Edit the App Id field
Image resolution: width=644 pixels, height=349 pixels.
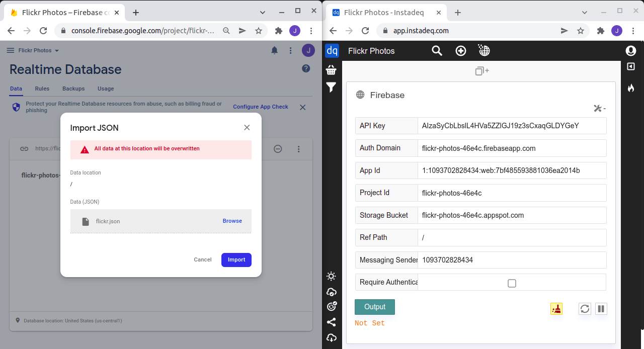coord(512,170)
